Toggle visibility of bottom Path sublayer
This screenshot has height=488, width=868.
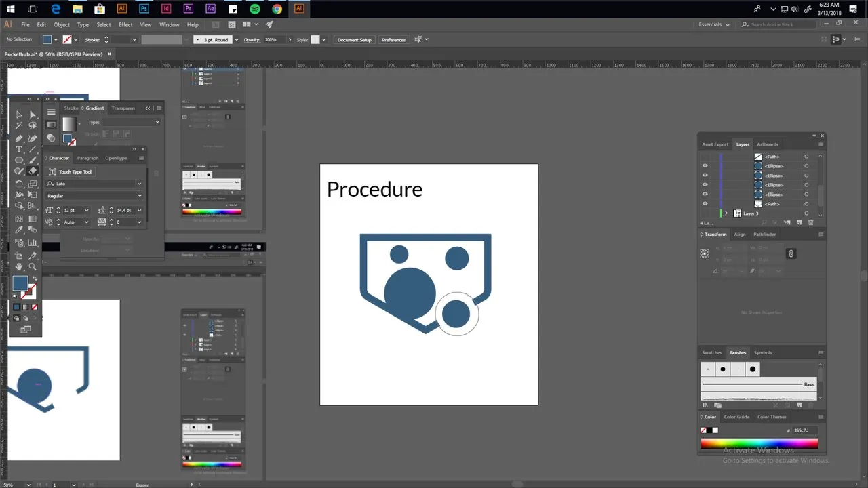(x=705, y=204)
